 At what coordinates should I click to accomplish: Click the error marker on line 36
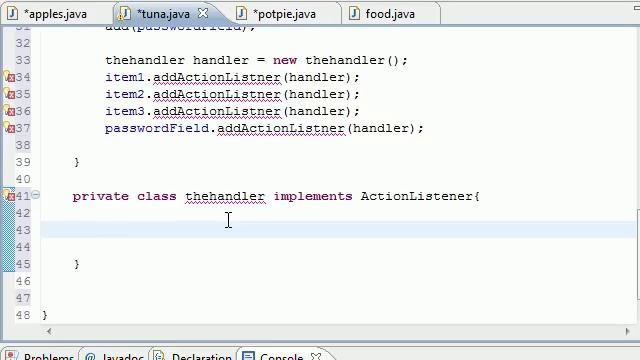pyautogui.click(x=9, y=111)
